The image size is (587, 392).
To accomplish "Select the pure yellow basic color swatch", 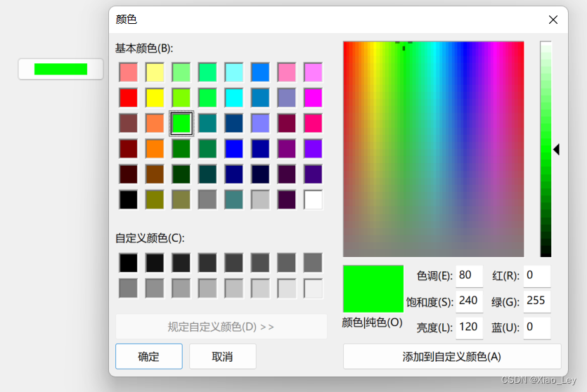I will (x=155, y=98).
